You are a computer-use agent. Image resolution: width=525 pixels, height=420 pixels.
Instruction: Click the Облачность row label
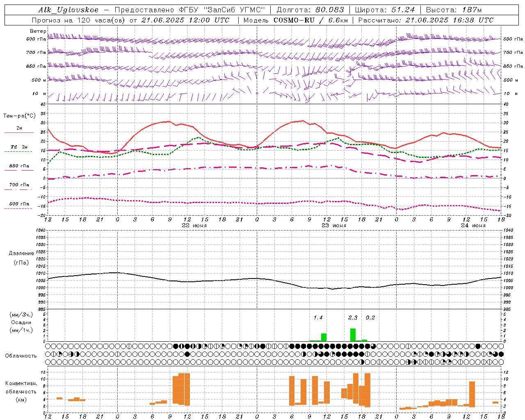pos(21,356)
